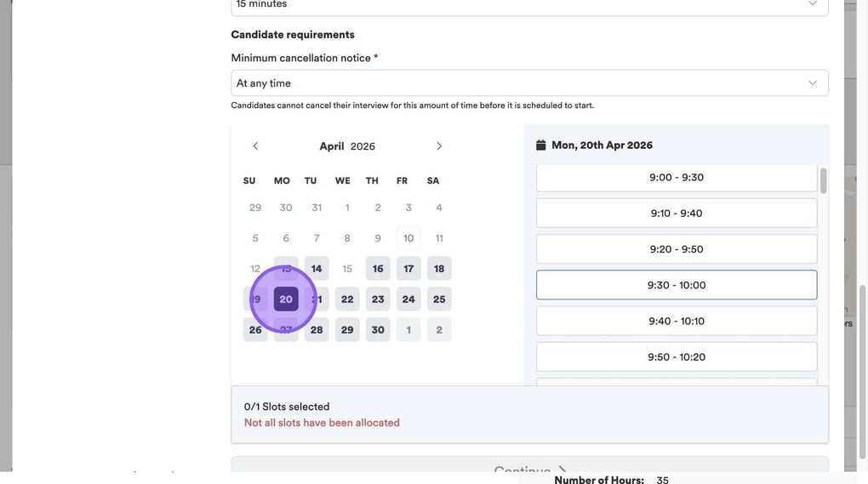This screenshot has height=484, width=868.
Task: Choose April 30 on the calendar
Action: coord(378,330)
